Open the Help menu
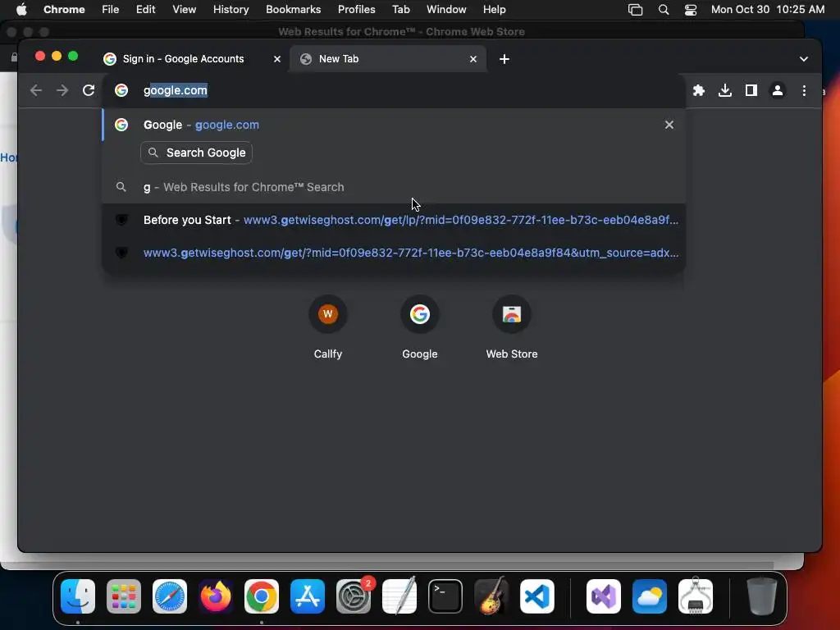 494,10
